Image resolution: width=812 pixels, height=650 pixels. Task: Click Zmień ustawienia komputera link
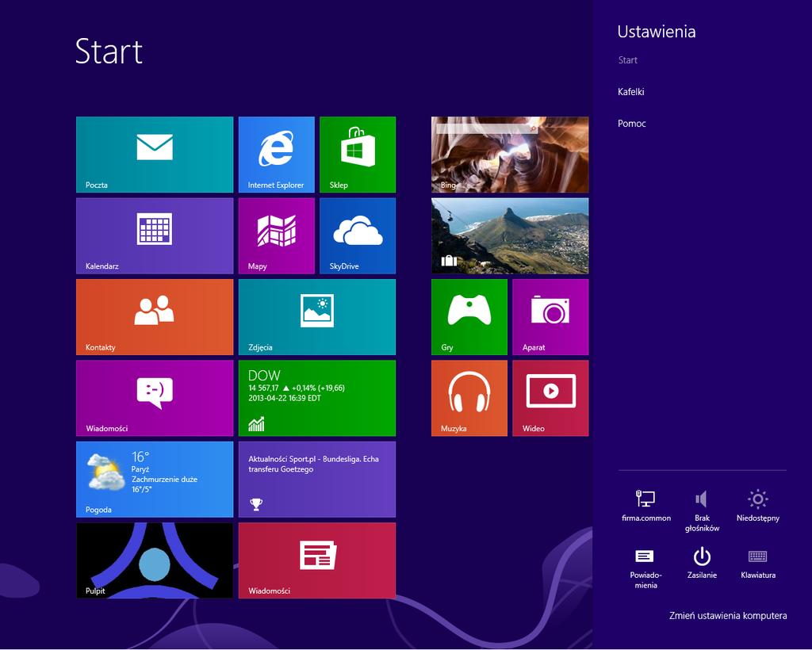728,616
